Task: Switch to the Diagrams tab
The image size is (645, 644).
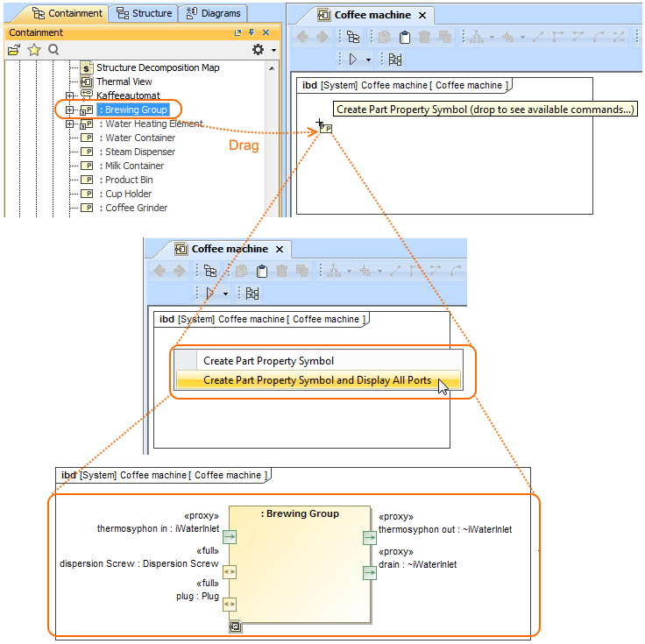Action: (213, 13)
